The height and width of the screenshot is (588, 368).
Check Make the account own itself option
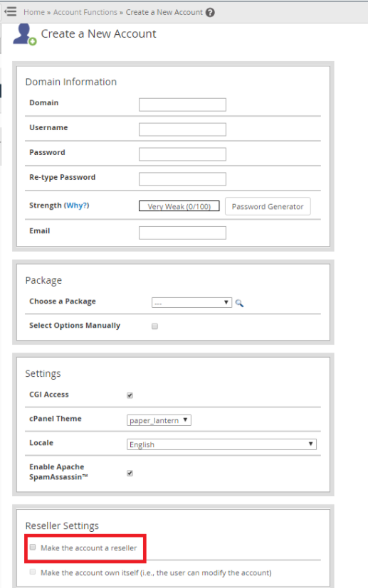pos(33,572)
